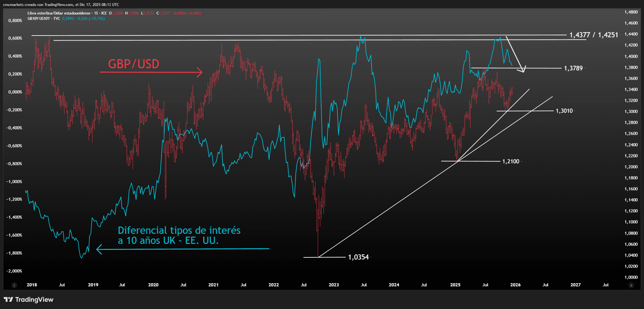Click the 1,0354 support level label

click(x=358, y=257)
